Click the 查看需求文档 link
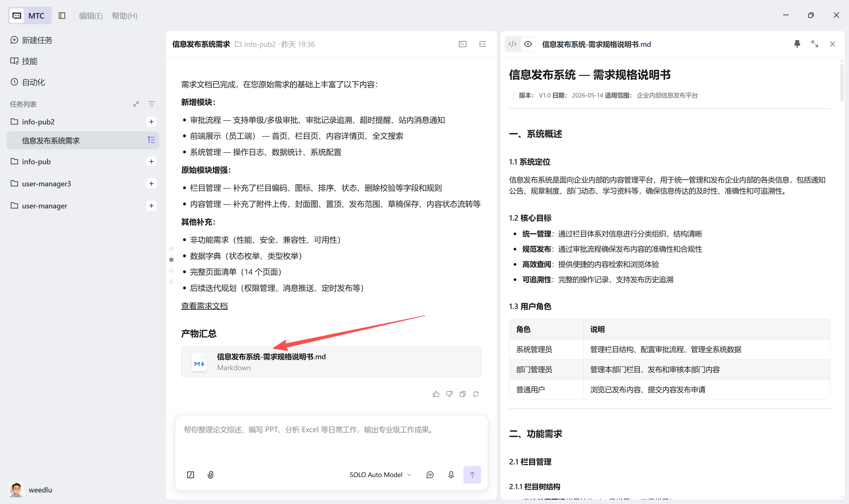This screenshot has width=849, height=504. pyautogui.click(x=205, y=306)
